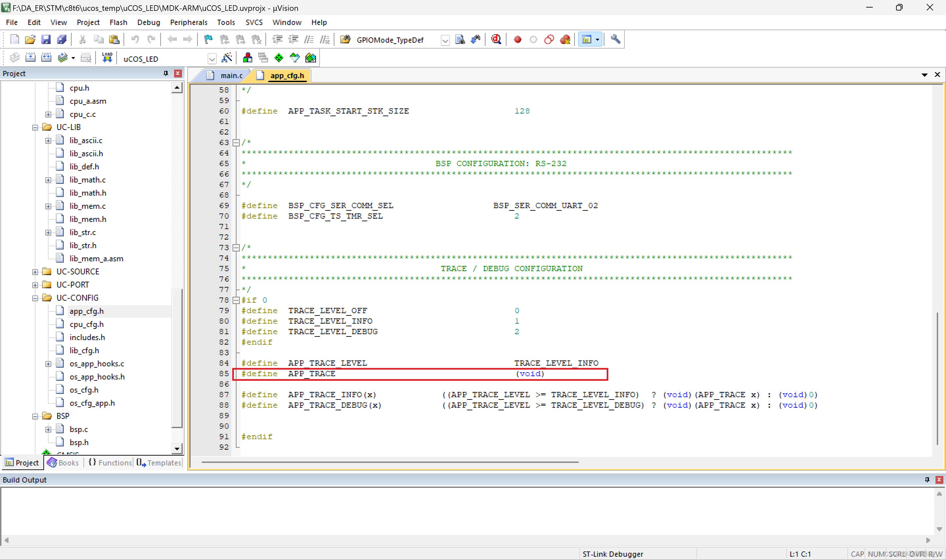Collapse the UC-CONFIG folder
The image size is (946, 560).
coord(35,298)
